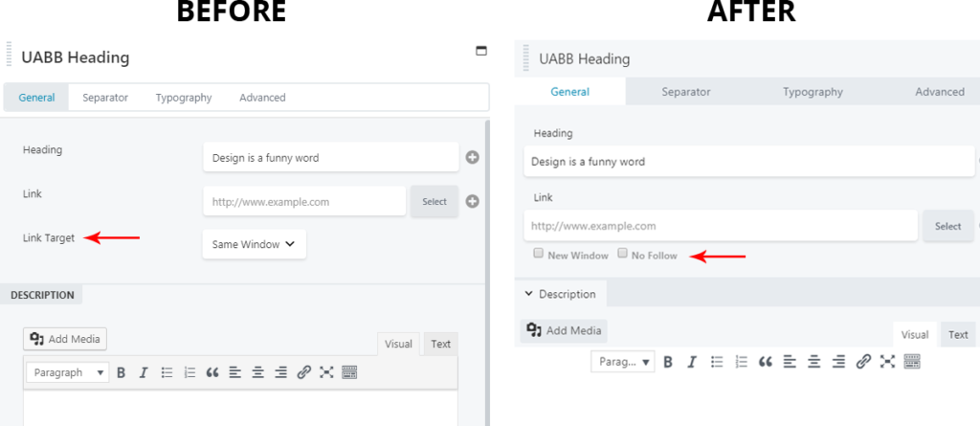Click the toolbar toggle icon in the right editor

click(x=912, y=362)
